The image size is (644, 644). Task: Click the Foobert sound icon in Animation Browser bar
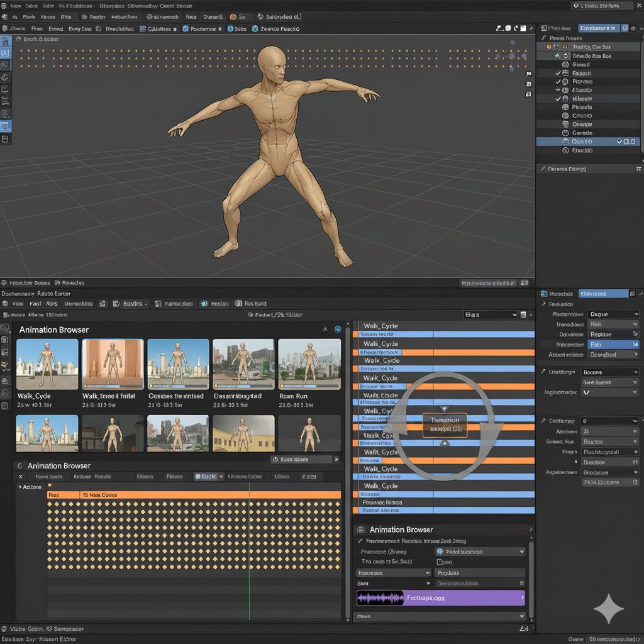(x=250, y=314)
